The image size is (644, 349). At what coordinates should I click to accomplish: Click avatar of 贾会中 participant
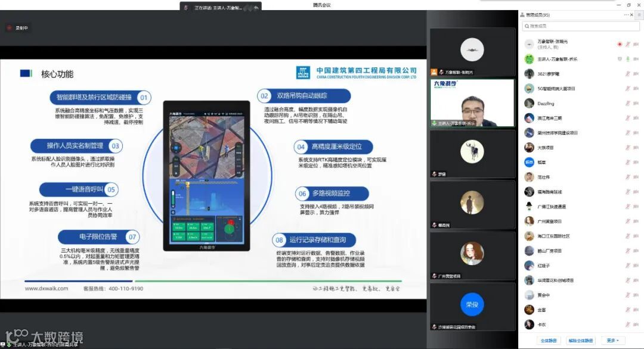tap(530, 295)
